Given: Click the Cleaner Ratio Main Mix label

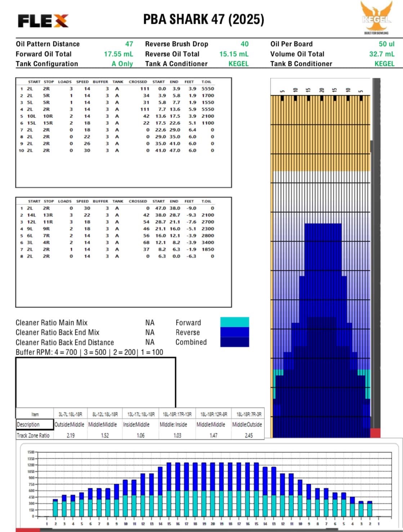Looking at the screenshot, I should point(52,323).
